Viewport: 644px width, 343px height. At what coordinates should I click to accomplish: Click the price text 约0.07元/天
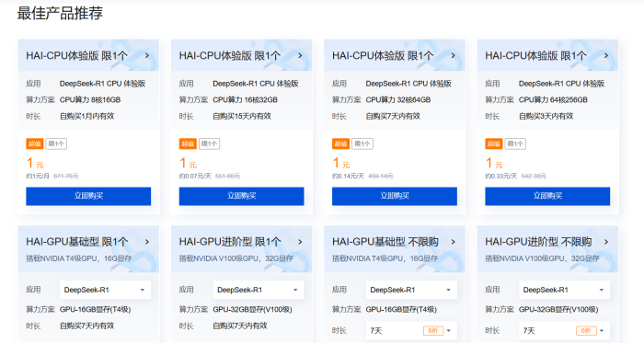pos(195,176)
